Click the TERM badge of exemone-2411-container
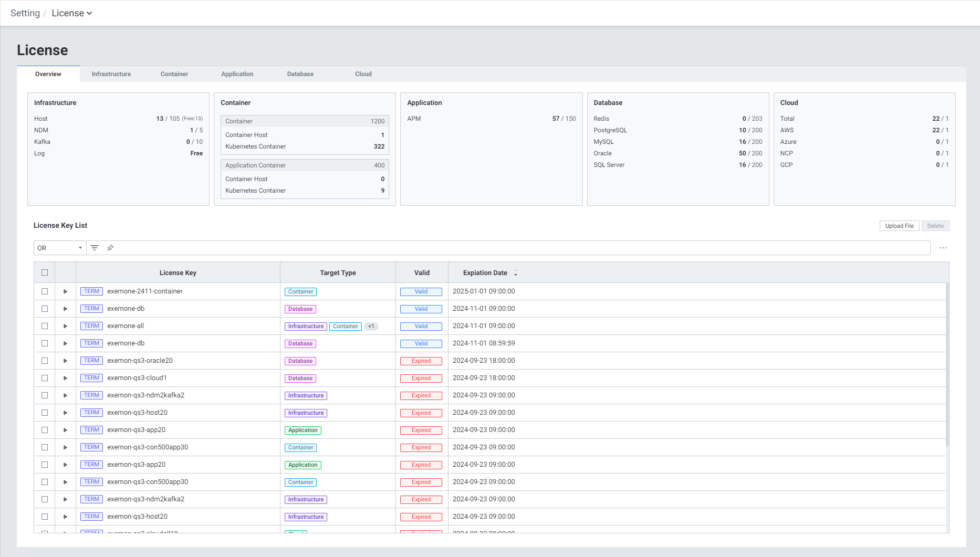 pyautogui.click(x=91, y=291)
